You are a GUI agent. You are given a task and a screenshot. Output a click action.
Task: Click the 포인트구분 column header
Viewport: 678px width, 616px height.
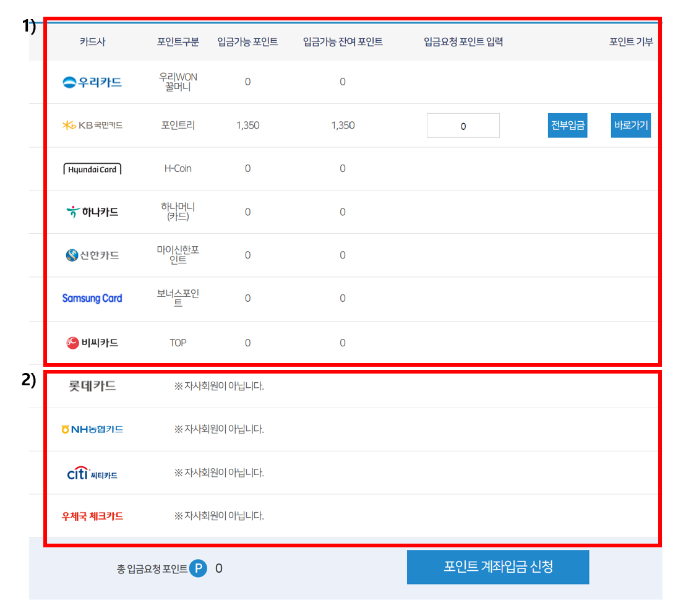(x=178, y=42)
